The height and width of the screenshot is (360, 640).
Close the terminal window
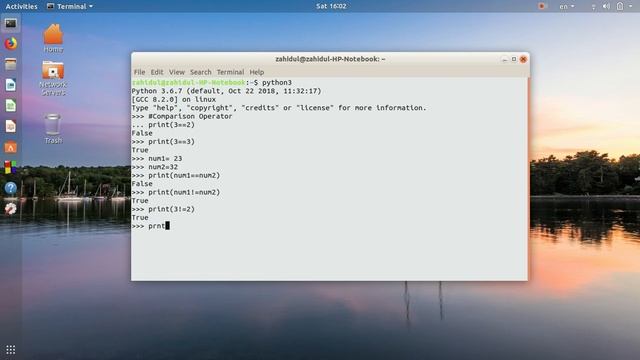pyautogui.click(x=523, y=59)
